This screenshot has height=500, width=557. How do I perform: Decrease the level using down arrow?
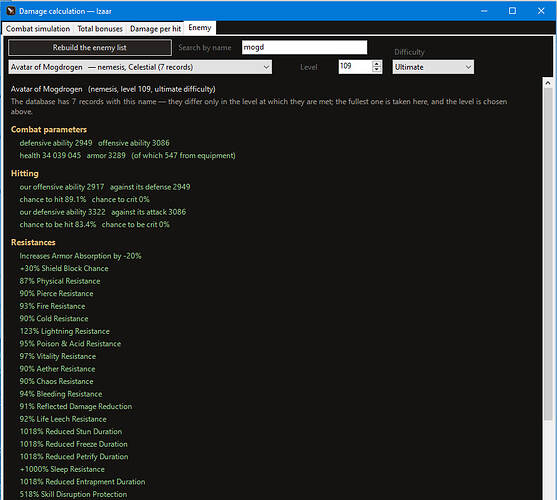(x=377, y=70)
